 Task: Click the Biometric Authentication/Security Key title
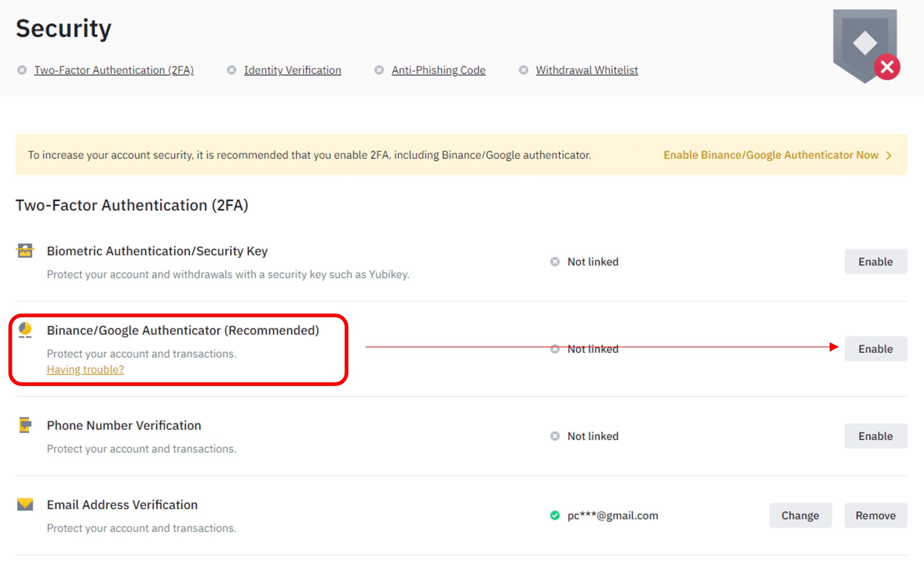pos(157,251)
